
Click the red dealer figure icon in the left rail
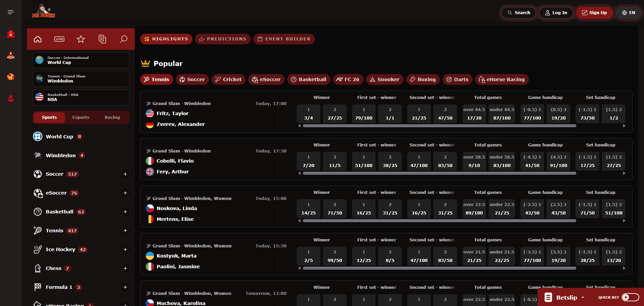click(11, 98)
